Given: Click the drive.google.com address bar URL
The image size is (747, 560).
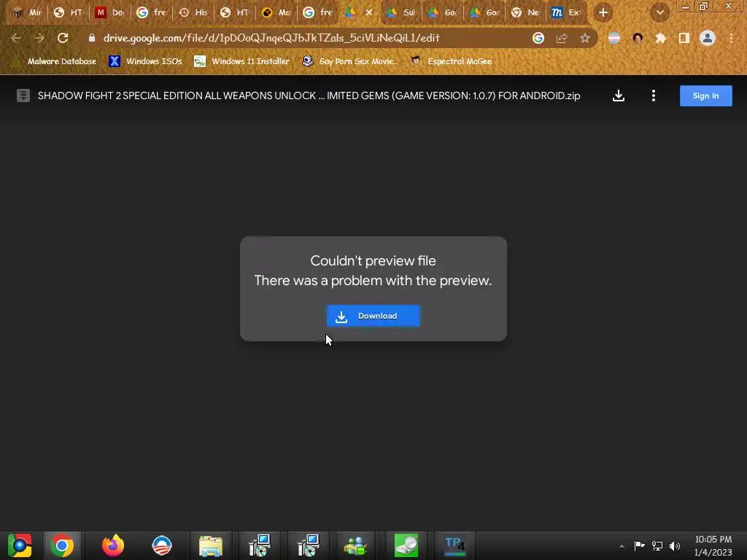Looking at the screenshot, I should coord(271,38).
